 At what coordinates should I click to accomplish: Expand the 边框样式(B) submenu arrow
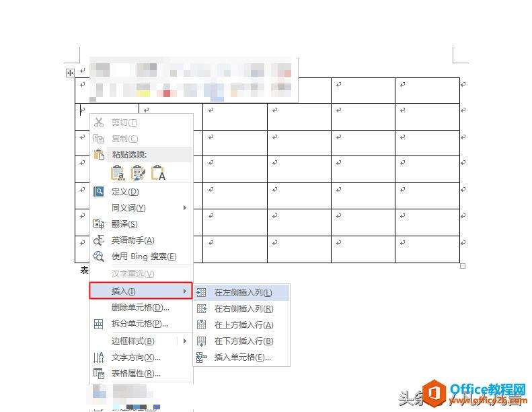click(x=184, y=341)
